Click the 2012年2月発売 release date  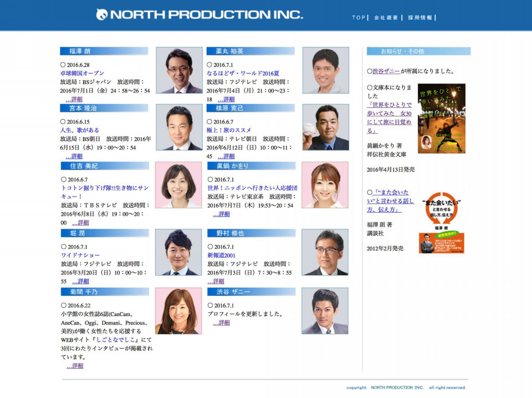(x=385, y=249)
